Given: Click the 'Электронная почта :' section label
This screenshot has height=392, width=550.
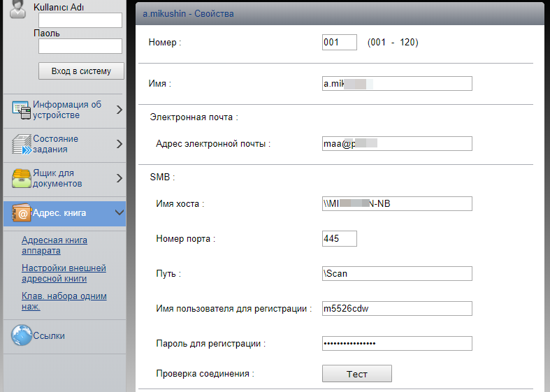Looking at the screenshot, I should [x=194, y=117].
